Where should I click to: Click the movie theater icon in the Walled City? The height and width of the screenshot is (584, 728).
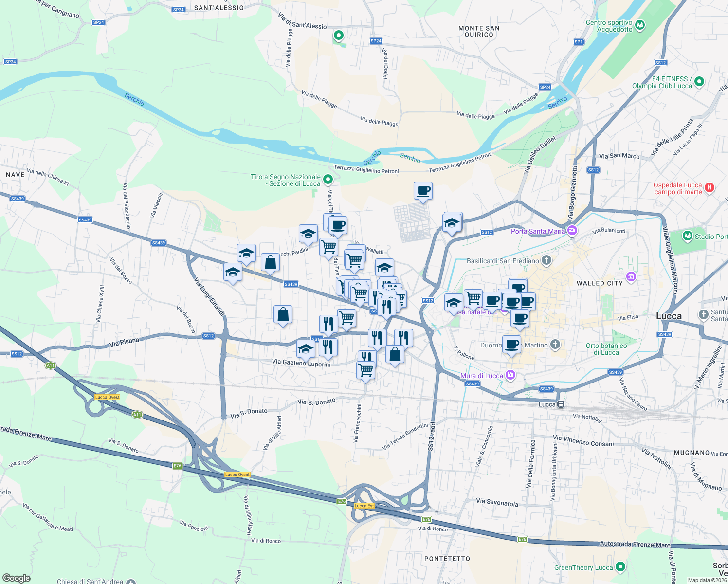630,276
